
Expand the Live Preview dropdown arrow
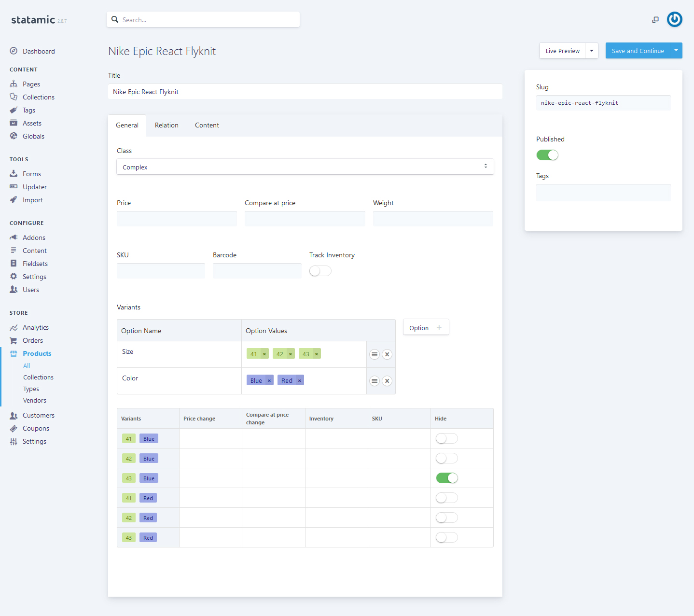tap(592, 51)
